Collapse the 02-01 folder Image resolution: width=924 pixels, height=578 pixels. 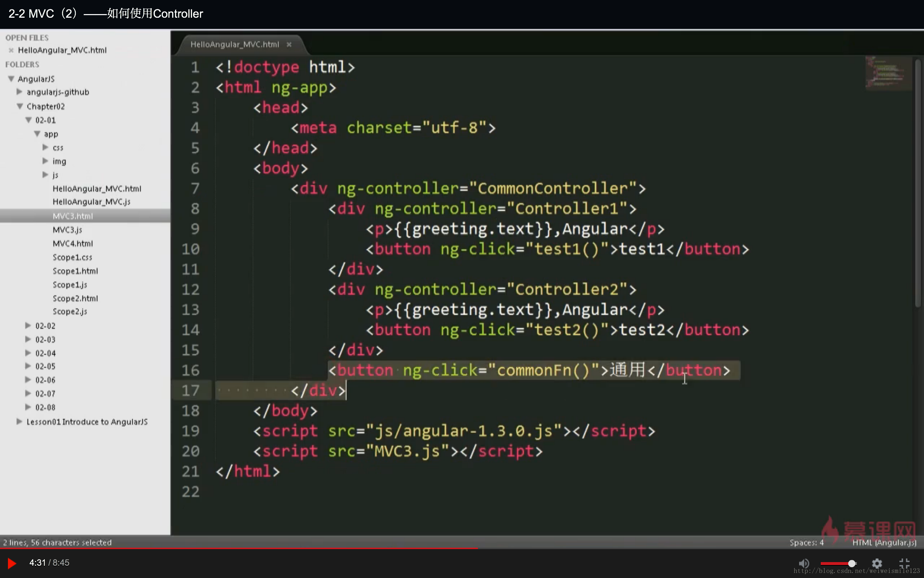[x=29, y=120]
